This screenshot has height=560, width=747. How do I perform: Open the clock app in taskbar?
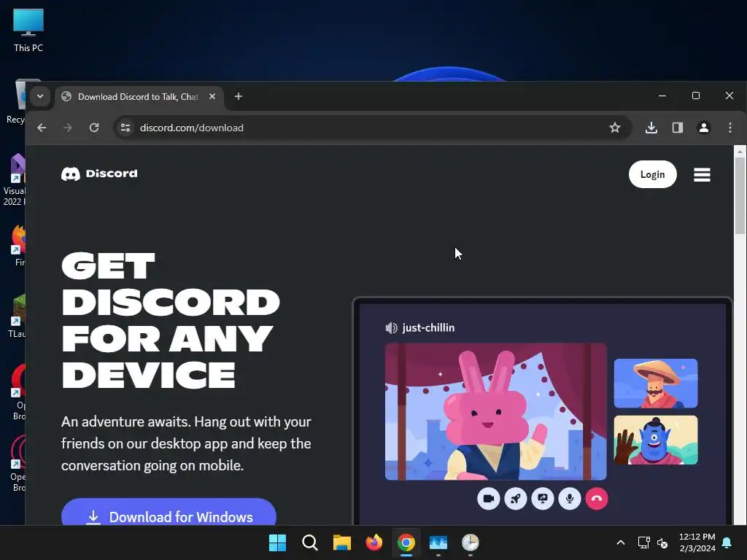471,542
